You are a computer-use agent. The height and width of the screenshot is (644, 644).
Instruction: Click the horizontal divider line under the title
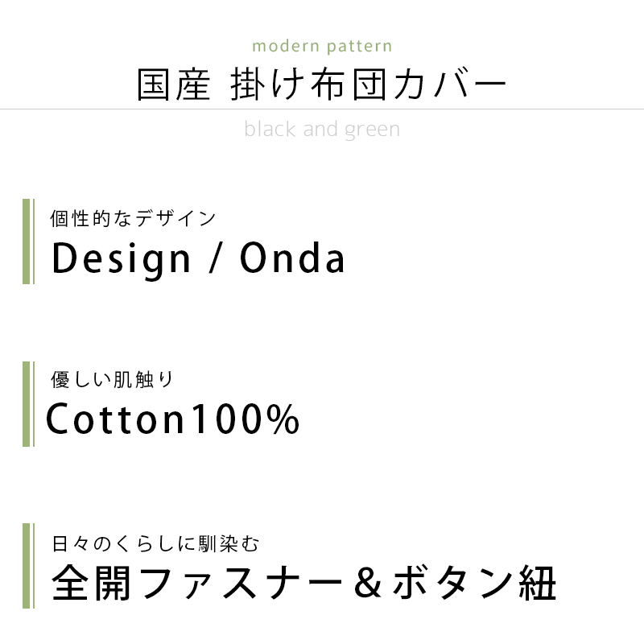[322, 109]
